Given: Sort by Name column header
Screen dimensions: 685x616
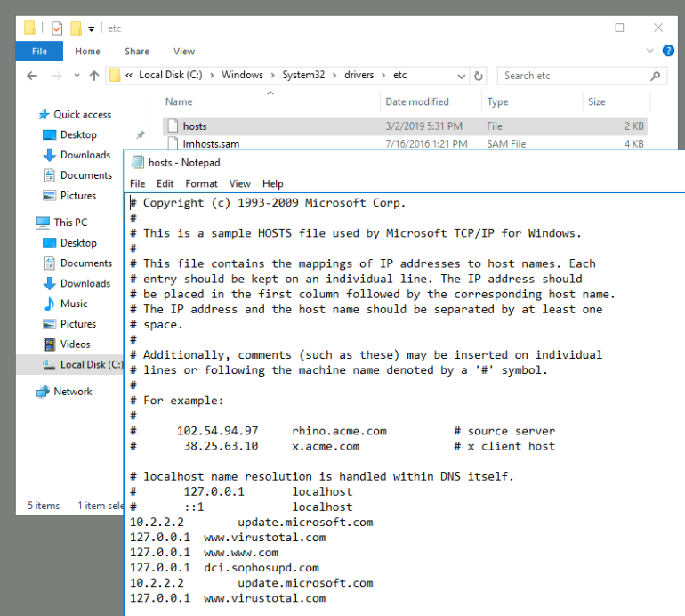Looking at the screenshot, I should pyautogui.click(x=179, y=101).
